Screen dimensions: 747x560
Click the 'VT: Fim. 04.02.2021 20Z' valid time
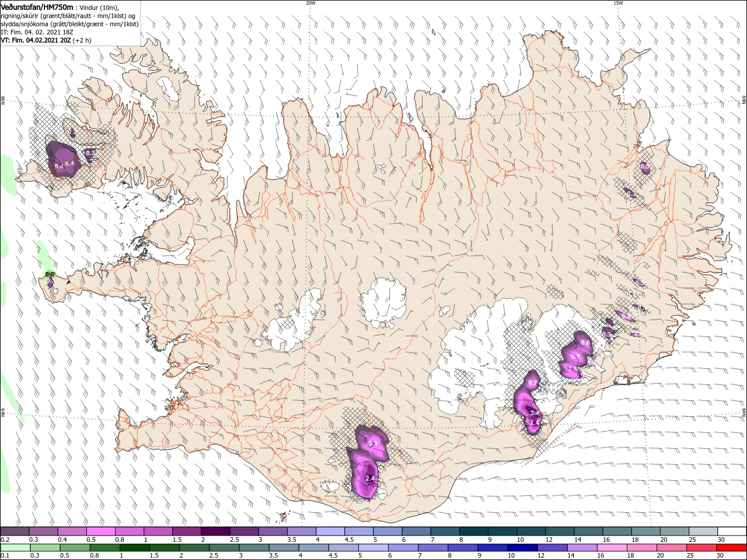(35, 40)
